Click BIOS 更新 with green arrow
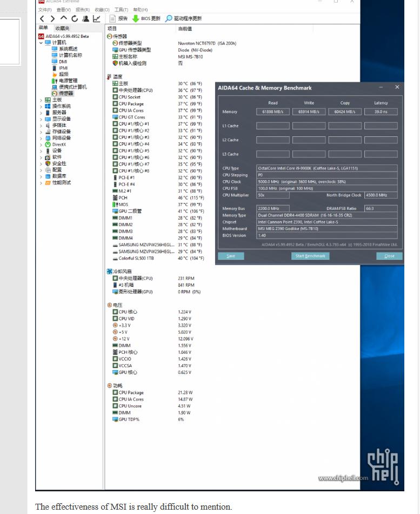This screenshot has width=420, height=514. coord(146,18)
